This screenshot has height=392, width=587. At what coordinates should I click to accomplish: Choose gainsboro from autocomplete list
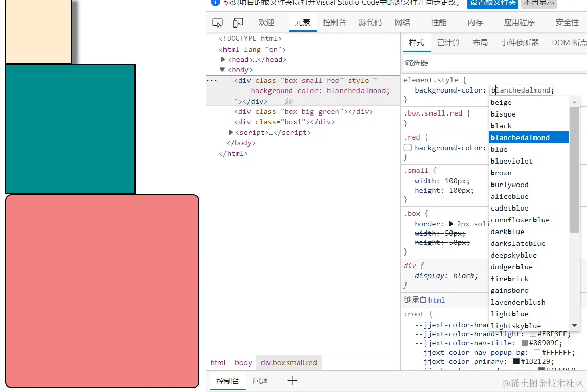click(x=529, y=291)
